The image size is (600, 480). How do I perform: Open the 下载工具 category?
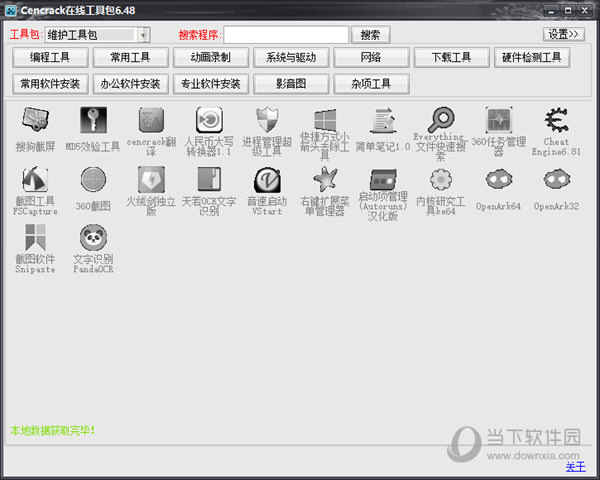tap(452, 57)
